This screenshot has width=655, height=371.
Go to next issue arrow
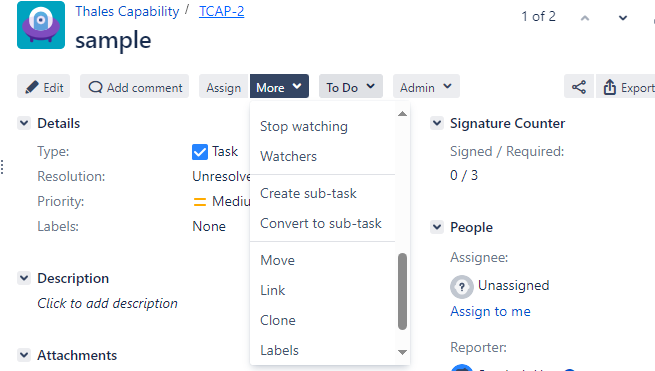coord(622,18)
